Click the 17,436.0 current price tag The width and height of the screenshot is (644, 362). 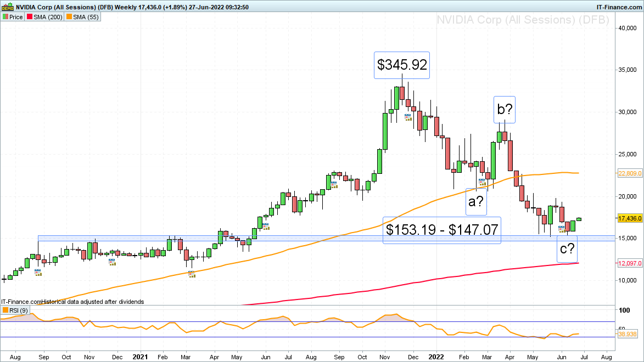point(630,218)
